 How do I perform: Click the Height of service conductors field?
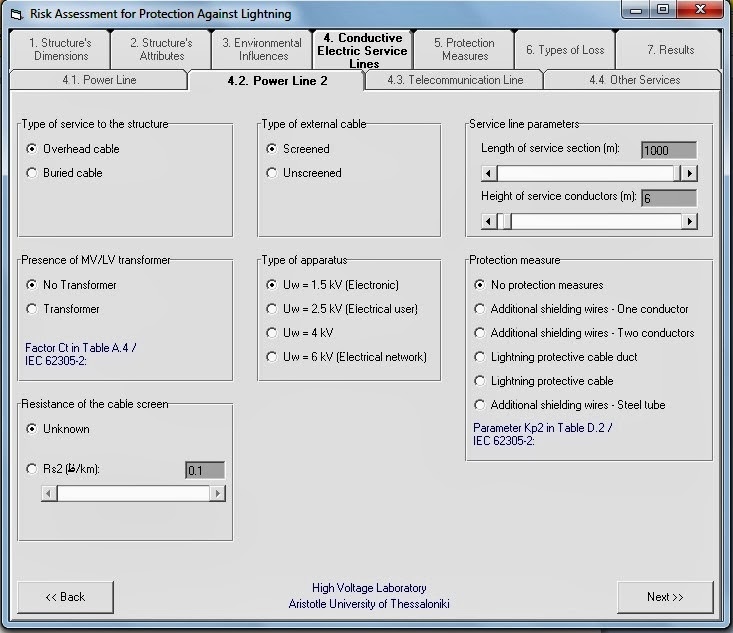[668, 198]
